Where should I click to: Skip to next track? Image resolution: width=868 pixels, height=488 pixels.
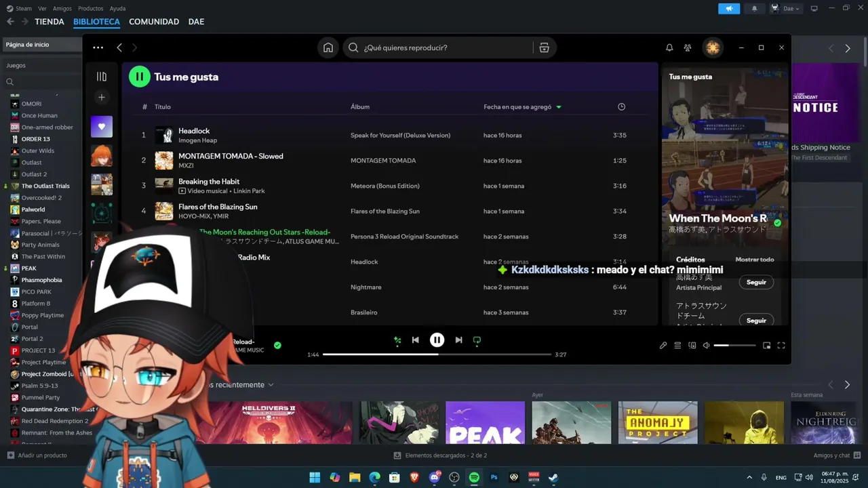pos(458,340)
